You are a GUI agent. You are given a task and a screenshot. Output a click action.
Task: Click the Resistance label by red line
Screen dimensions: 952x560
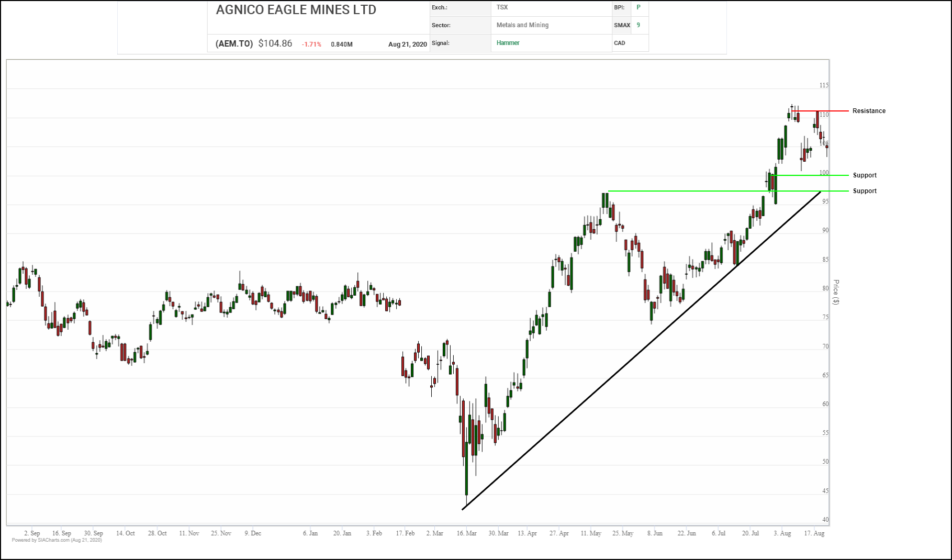click(x=869, y=111)
